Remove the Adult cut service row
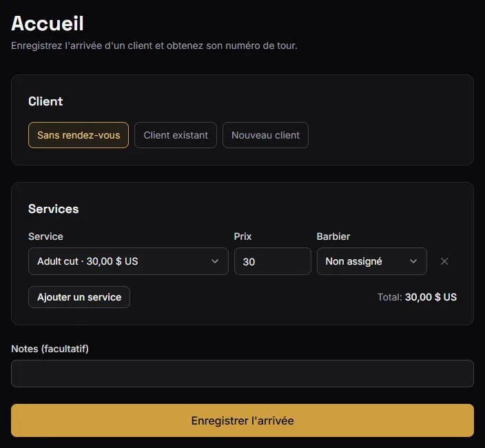Image resolution: width=485 pixels, height=448 pixels. (x=444, y=261)
